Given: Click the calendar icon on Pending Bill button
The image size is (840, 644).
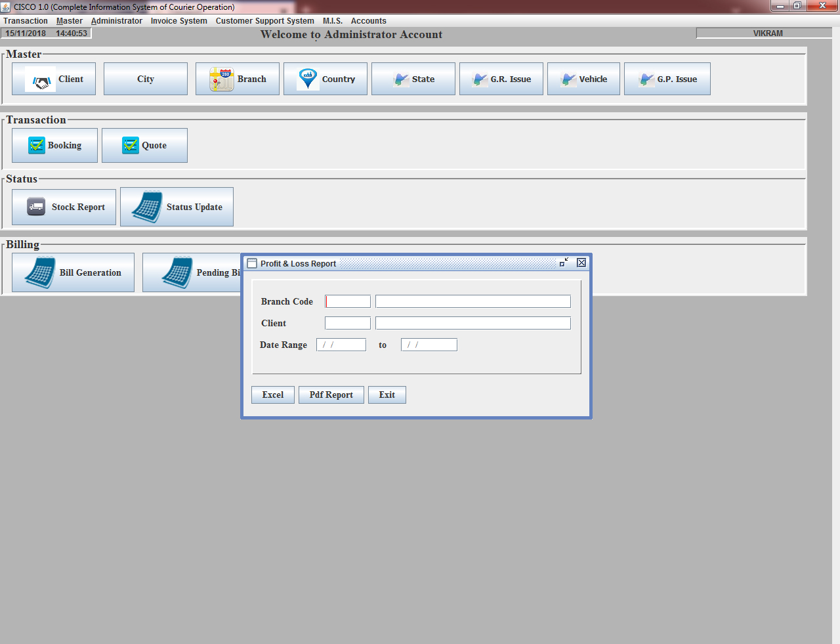Looking at the screenshot, I should coord(177,272).
